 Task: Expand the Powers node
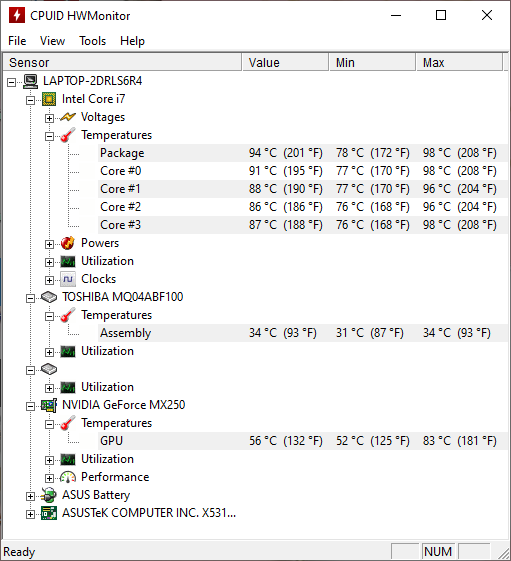[49, 244]
